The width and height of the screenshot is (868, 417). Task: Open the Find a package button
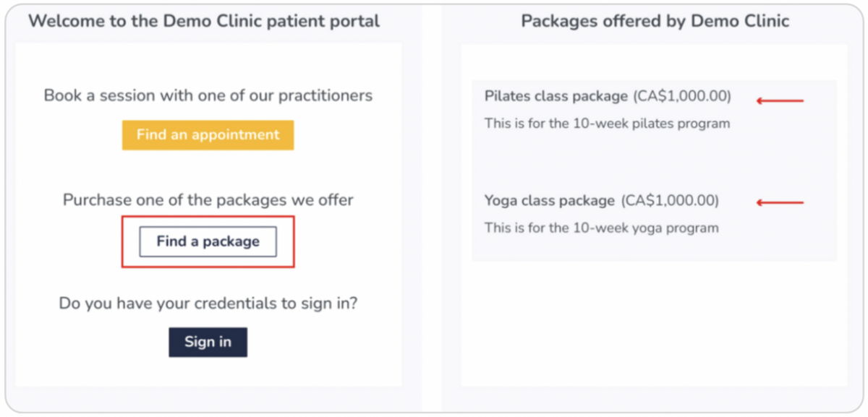208,241
